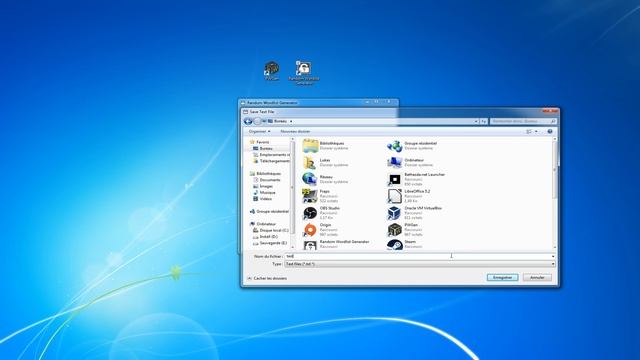
Task: Click the Forward navigation arrow
Action: [x=257, y=121]
